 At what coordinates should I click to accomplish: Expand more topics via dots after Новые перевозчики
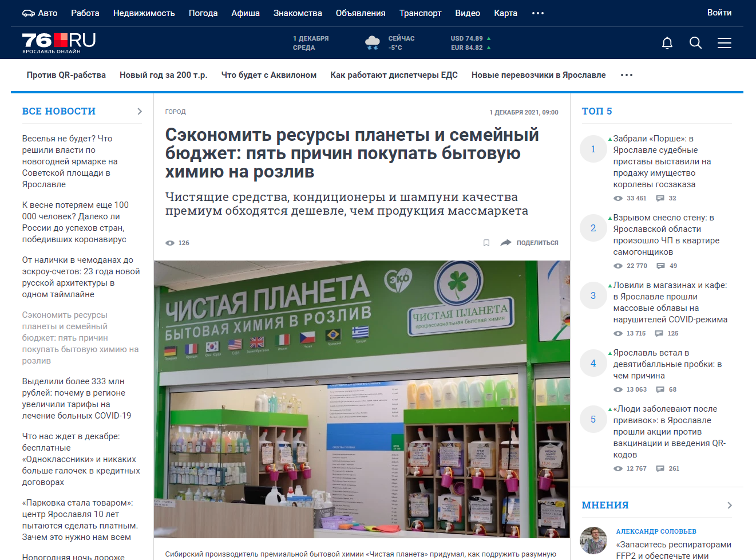[x=627, y=75]
